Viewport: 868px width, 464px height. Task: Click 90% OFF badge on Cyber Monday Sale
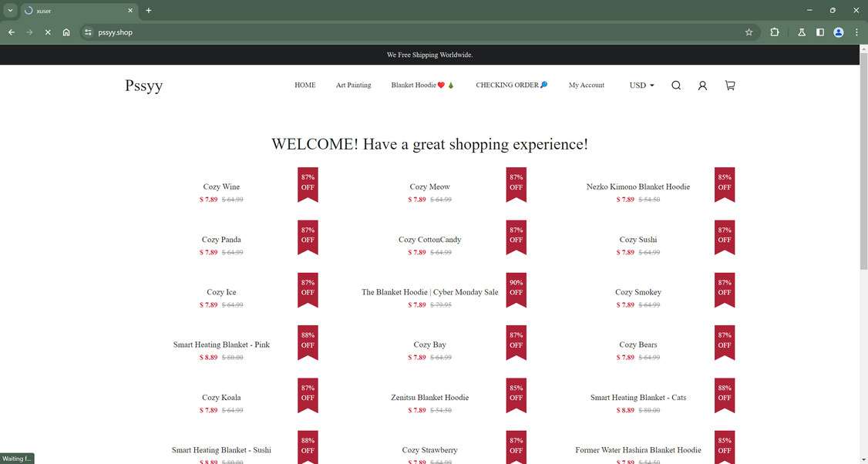516,290
